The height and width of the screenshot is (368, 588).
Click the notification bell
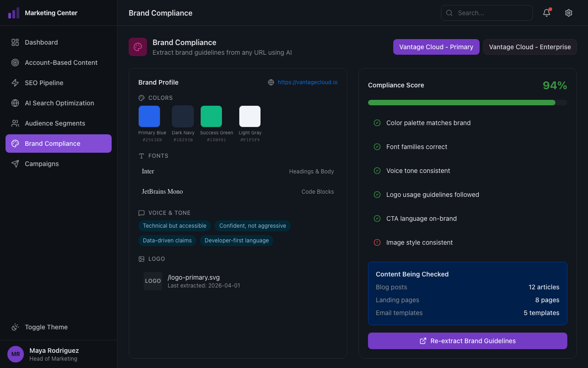pos(546,13)
